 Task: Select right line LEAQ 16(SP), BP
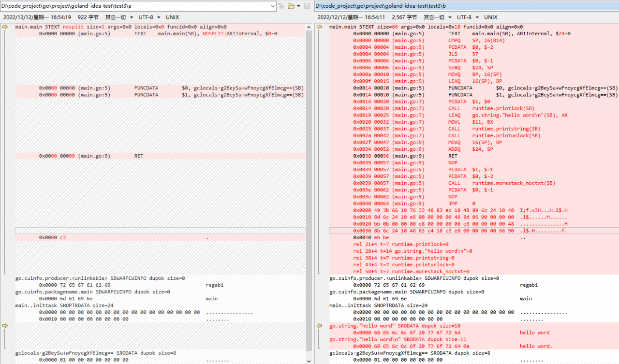click(473, 81)
